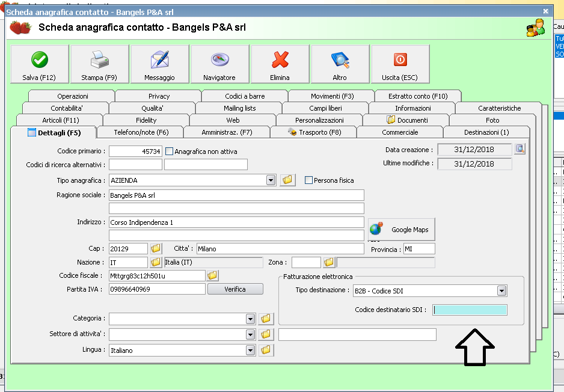The image size is (564, 392).
Task: Click the Uscita (ESC) exit button
Action: point(400,64)
